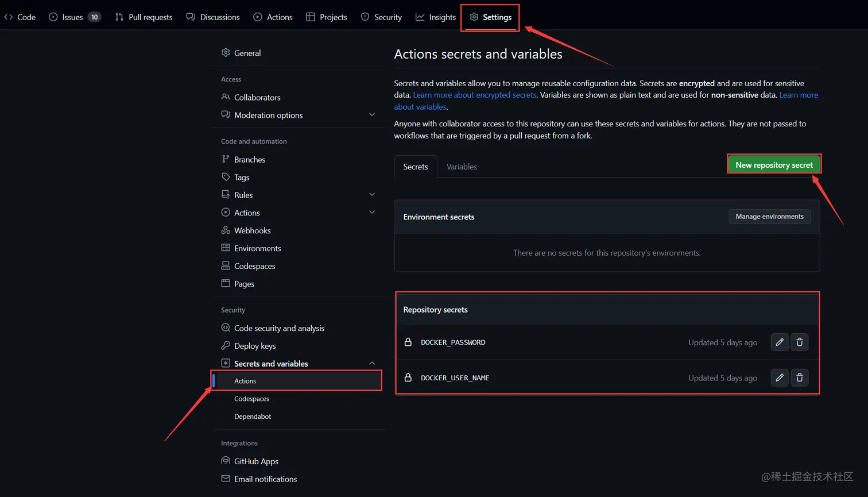868x497 pixels.
Task: Open the Discussions tab
Action: (213, 17)
